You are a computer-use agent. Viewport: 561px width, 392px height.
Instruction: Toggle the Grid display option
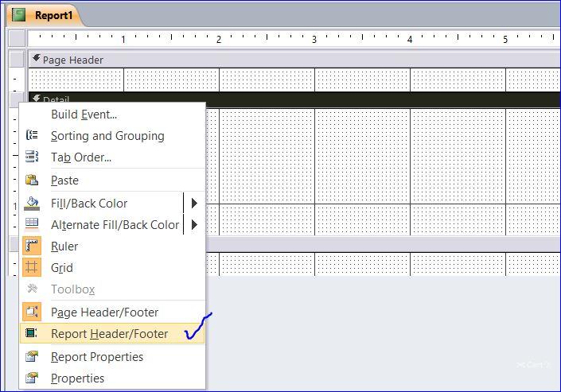coord(62,269)
